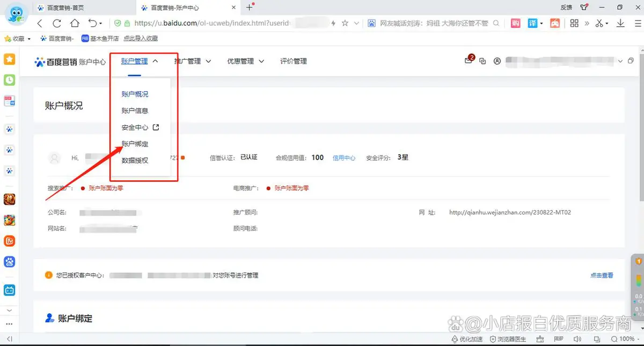Expand the 推广管理 dropdown
Screen dimensions: 644x346
(192, 61)
